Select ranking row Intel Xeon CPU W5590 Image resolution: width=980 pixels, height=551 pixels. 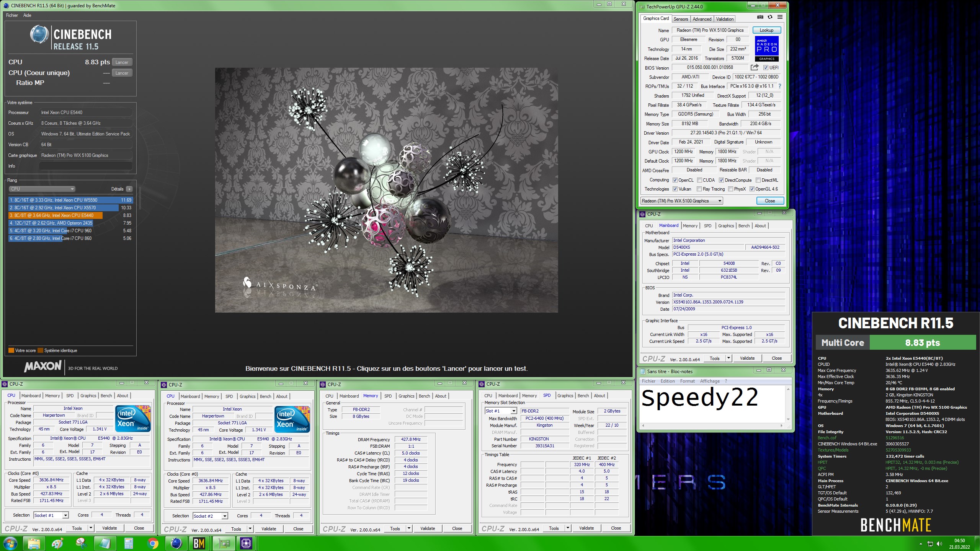(x=70, y=200)
